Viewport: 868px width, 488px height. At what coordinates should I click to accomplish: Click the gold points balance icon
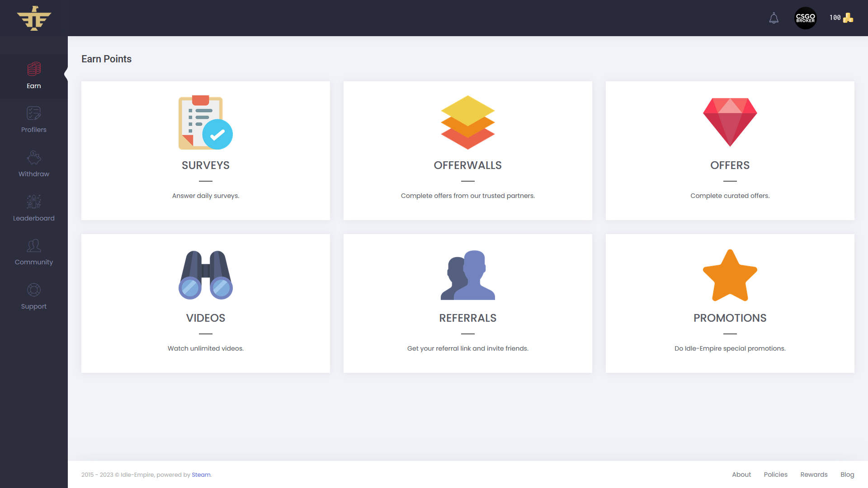click(x=848, y=18)
